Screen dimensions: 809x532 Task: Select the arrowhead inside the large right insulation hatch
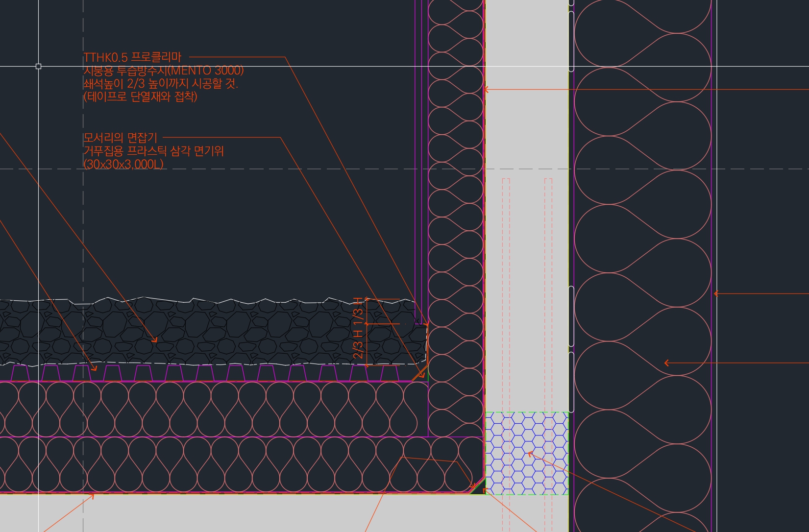coord(667,363)
